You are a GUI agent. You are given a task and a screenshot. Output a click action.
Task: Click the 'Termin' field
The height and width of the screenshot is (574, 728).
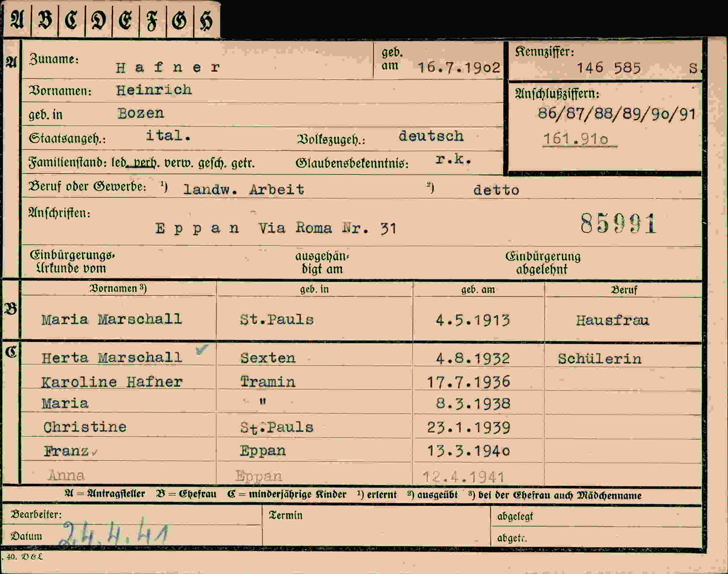click(376, 525)
